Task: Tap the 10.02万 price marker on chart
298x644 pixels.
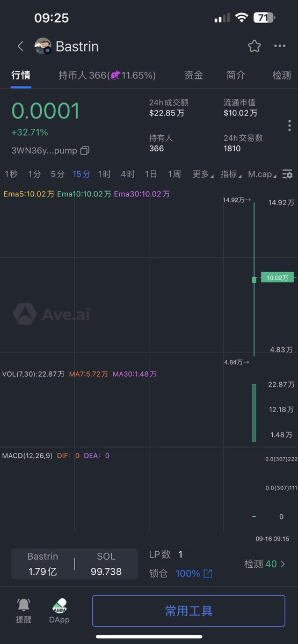Action: [x=278, y=277]
